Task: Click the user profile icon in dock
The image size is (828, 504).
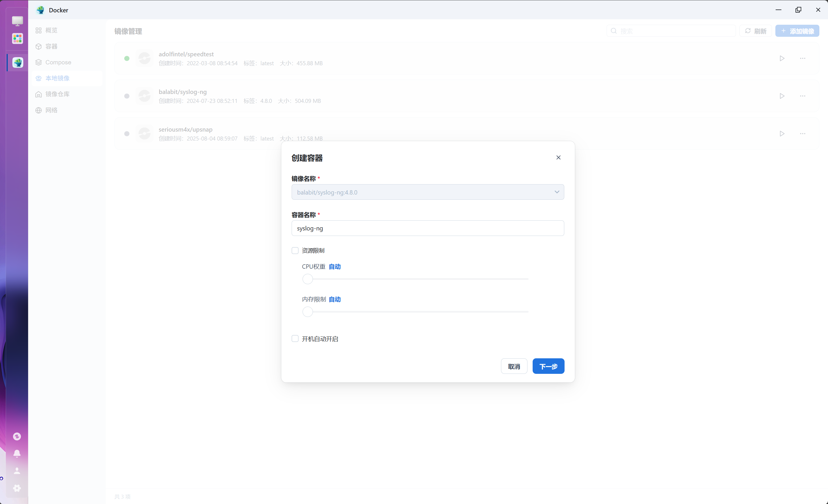Action: pos(17,471)
